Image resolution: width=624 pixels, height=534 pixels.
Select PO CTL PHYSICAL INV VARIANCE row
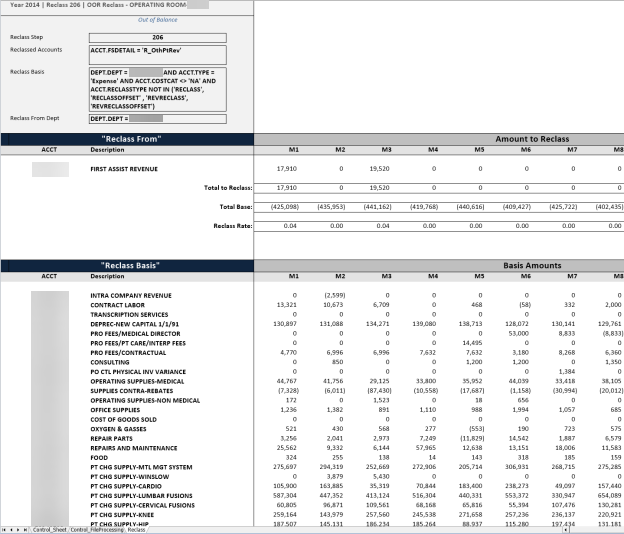(x=138, y=372)
